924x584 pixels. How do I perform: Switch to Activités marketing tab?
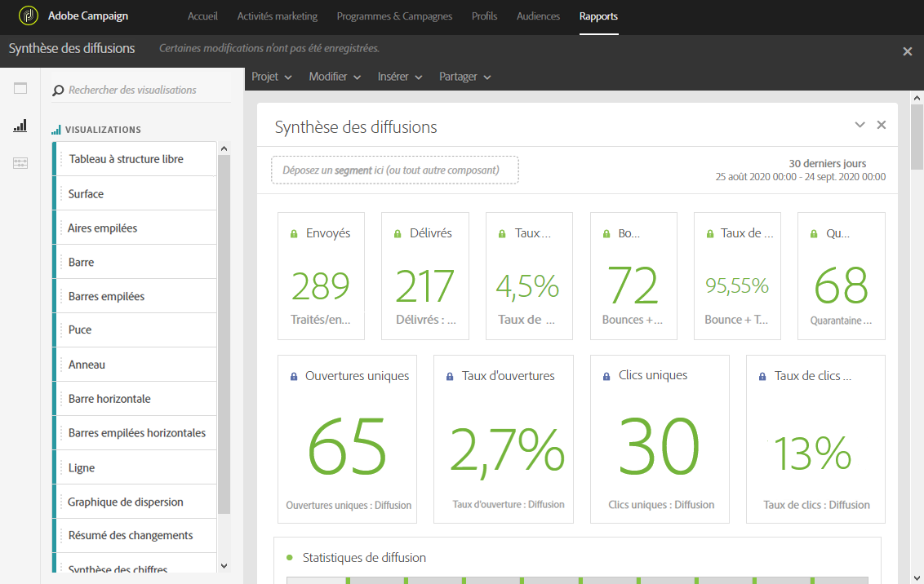pos(277,16)
